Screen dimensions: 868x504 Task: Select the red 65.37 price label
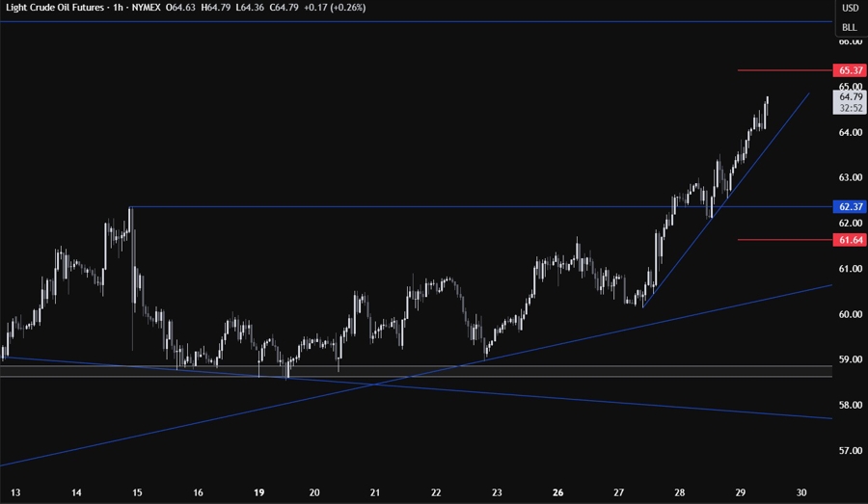pos(850,70)
